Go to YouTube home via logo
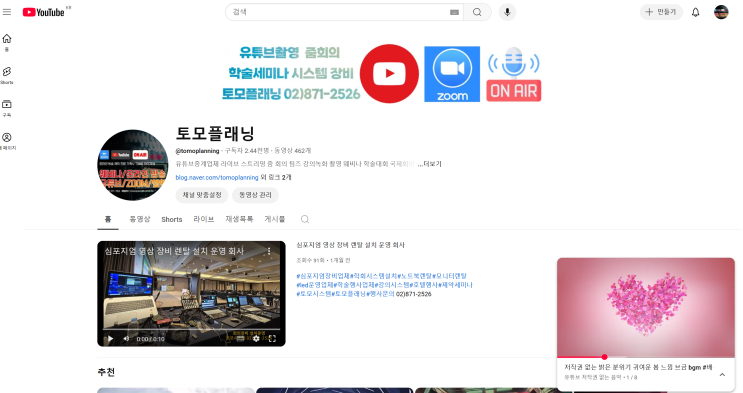Image resolution: width=743 pixels, height=393 pixels. tap(44, 12)
